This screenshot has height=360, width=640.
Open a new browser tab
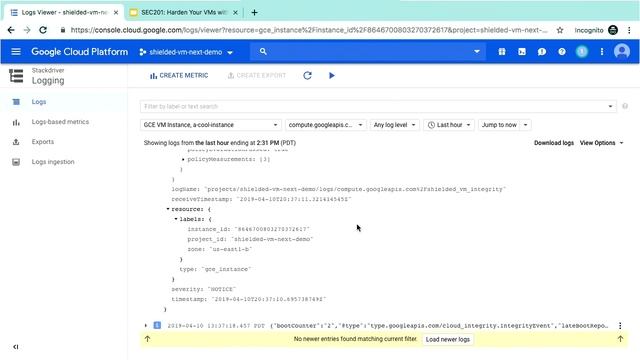[x=254, y=13]
